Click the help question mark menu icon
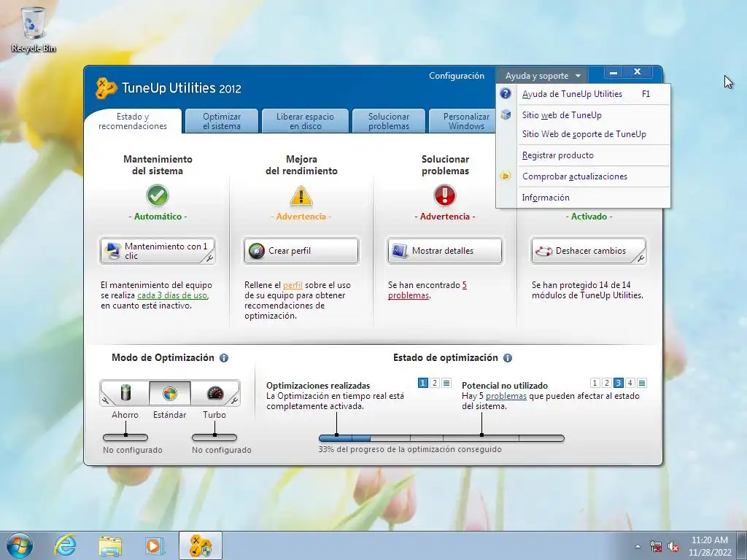Viewport: 747px width, 560px height. [506, 94]
